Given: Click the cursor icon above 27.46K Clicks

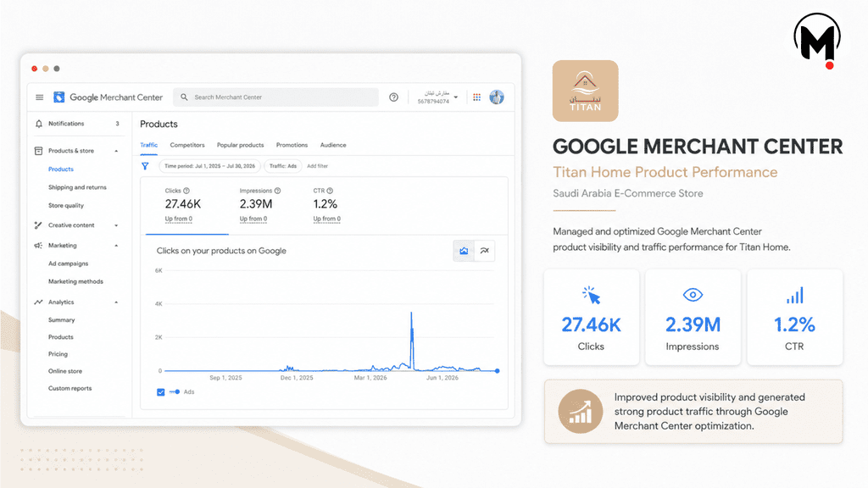Looking at the screenshot, I should coord(591,295).
